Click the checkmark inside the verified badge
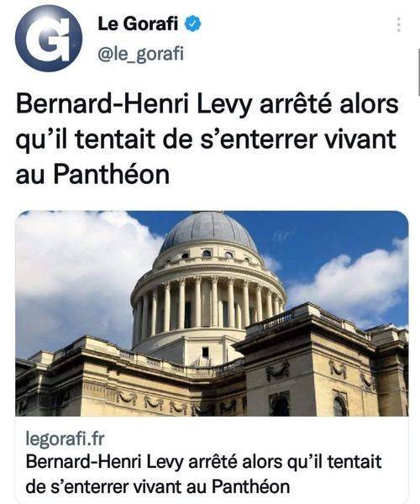This screenshot has height=504, width=420. click(x=193, y=24)
